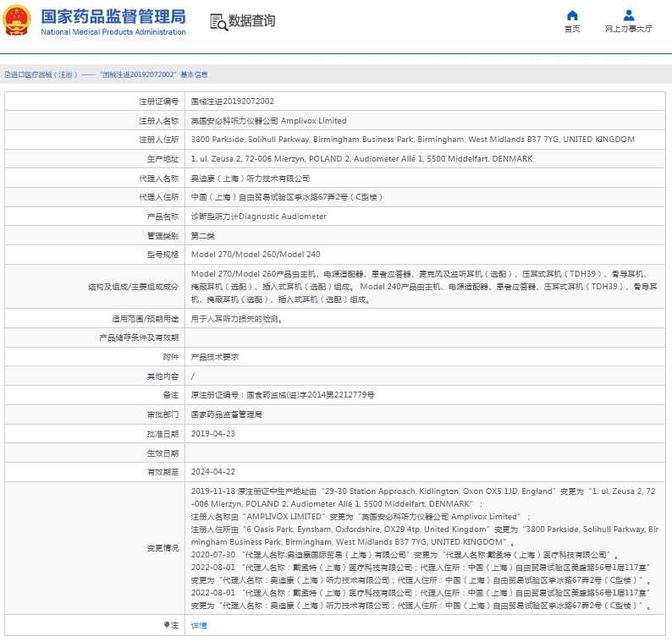Image resolution: width=672 pixels, height=642 pixels.
Task: Click production address ul. Zeusa value
Action: point(361,159)
